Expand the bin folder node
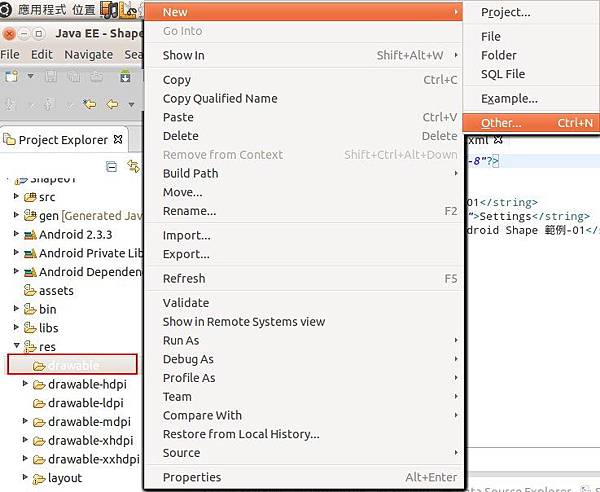The image size is (600, 492). click(16, 308)
